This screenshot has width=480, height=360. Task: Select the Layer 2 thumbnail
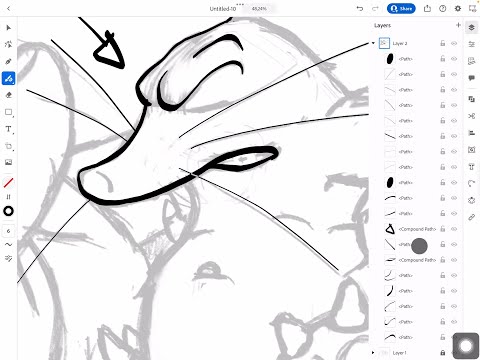(384, 43)
